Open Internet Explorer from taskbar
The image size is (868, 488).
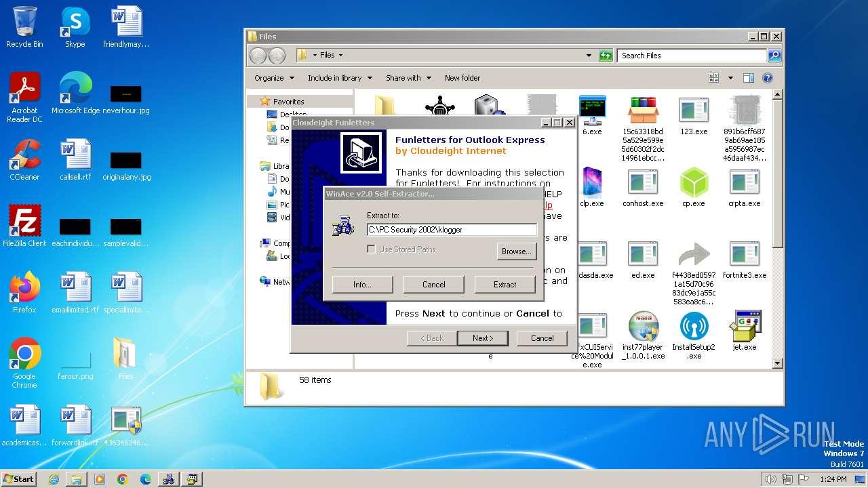point(54,479)
